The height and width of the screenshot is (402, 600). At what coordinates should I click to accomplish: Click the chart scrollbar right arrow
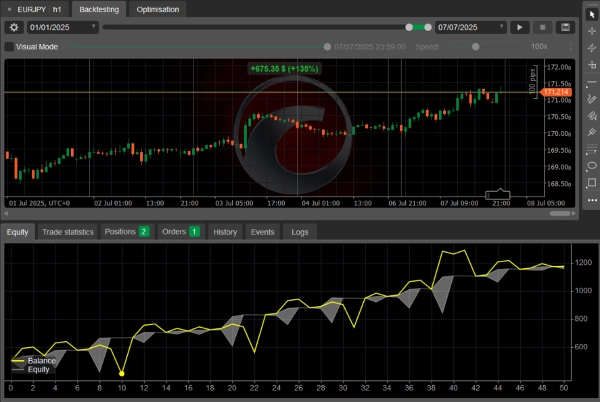pyautogui.click(x=574, y=213)
